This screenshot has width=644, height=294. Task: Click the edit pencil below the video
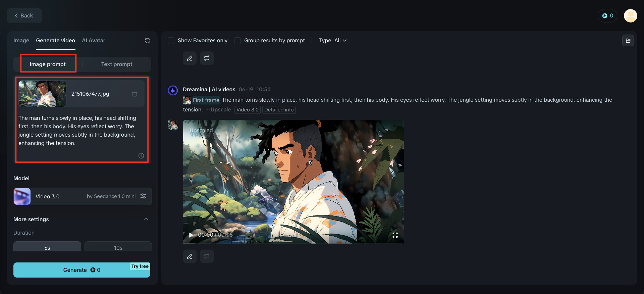190,256
